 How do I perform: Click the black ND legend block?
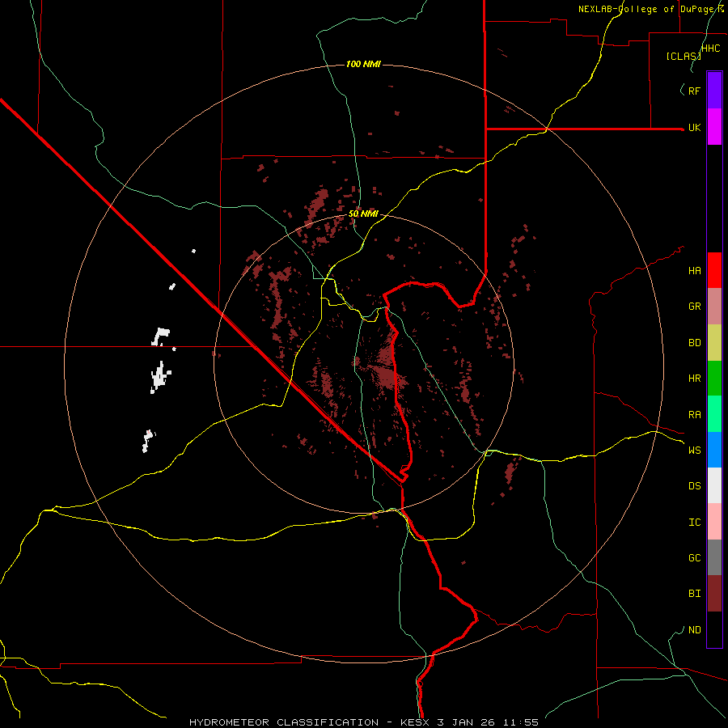pos(714,629)
